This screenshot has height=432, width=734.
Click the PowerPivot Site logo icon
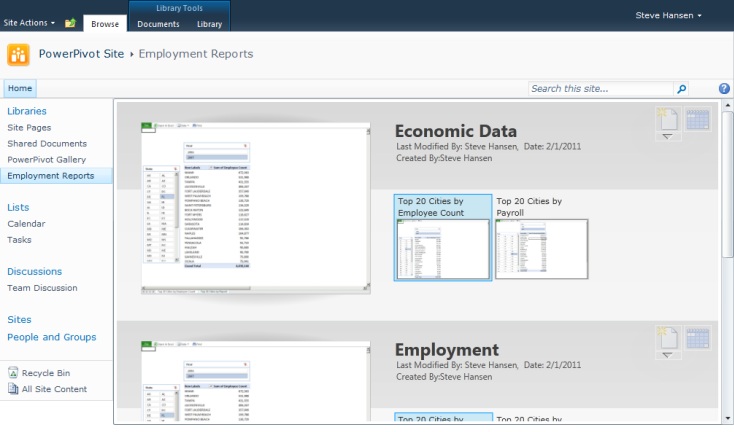tap(18, 55)
